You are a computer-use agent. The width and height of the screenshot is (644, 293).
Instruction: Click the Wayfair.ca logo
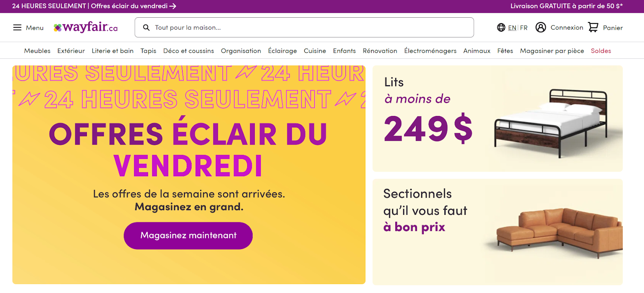86,27
